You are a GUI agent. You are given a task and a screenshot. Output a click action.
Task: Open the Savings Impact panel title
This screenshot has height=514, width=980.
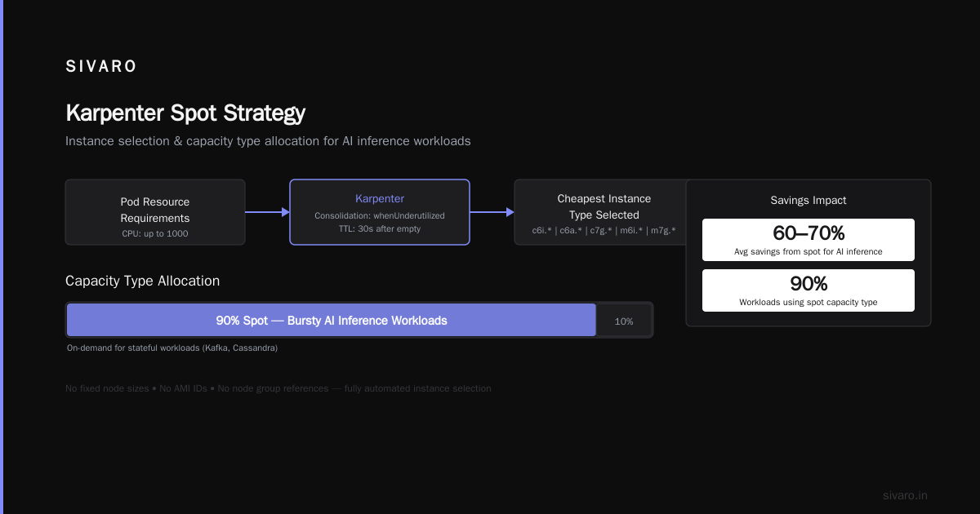click(x=808, y=200)
